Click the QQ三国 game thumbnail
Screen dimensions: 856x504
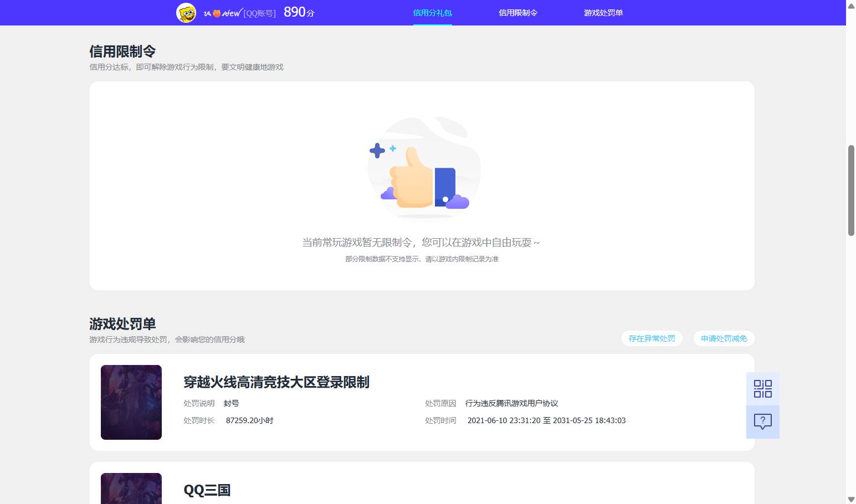pyautogui.click(x=131, y=488)
